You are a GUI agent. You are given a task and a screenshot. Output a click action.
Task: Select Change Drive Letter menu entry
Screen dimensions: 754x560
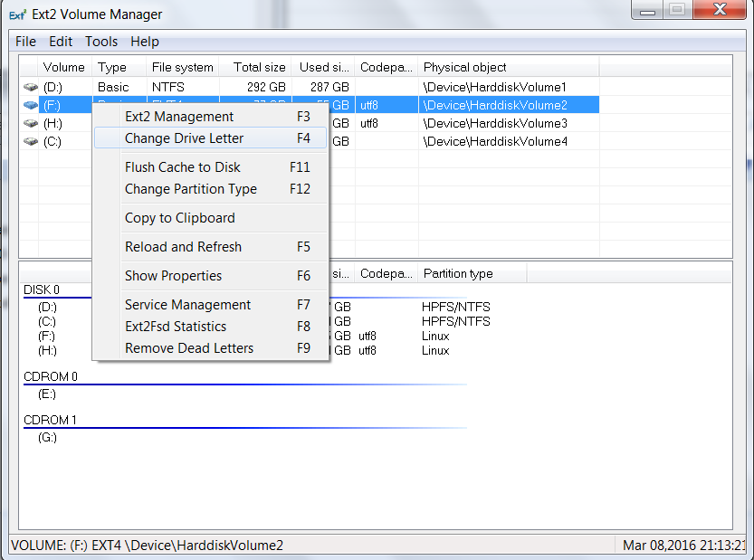[211, 138]
